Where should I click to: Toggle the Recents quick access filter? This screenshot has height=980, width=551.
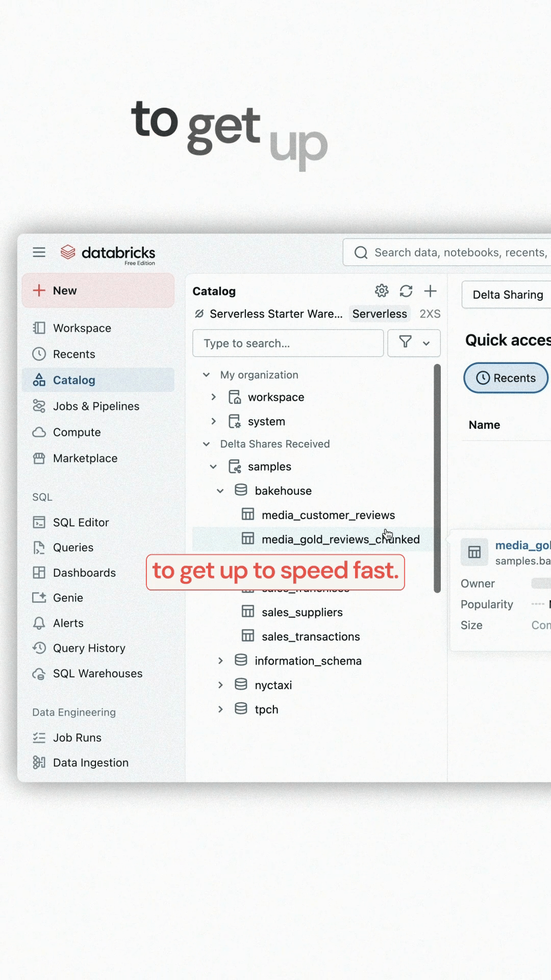506,378
